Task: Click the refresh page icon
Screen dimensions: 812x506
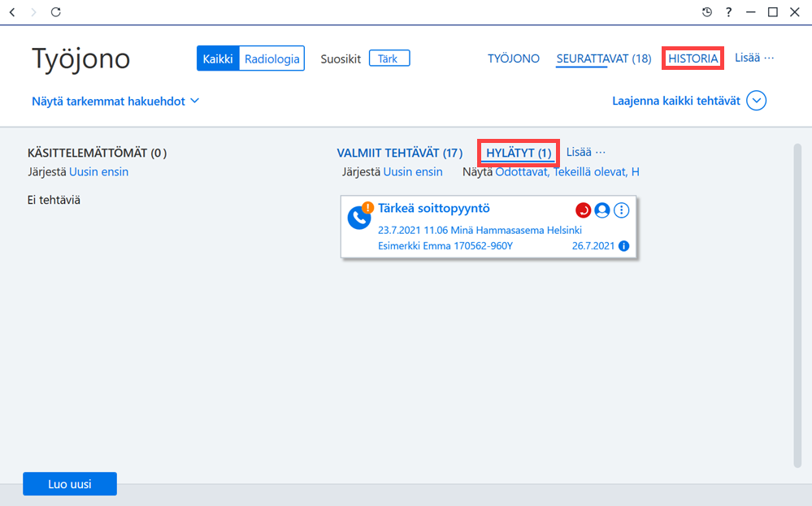Action: click(x=56, y=12)
